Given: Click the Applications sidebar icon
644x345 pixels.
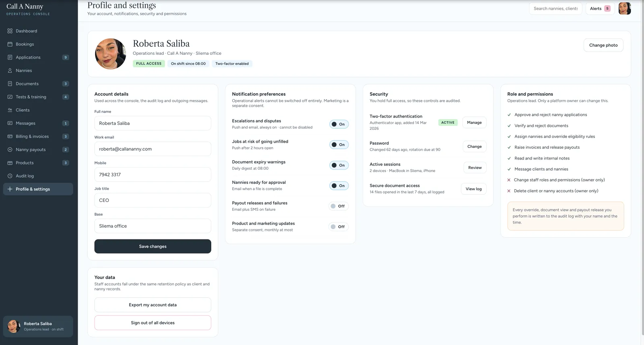Looking at the screenshot, I should [x=10, y=57].
